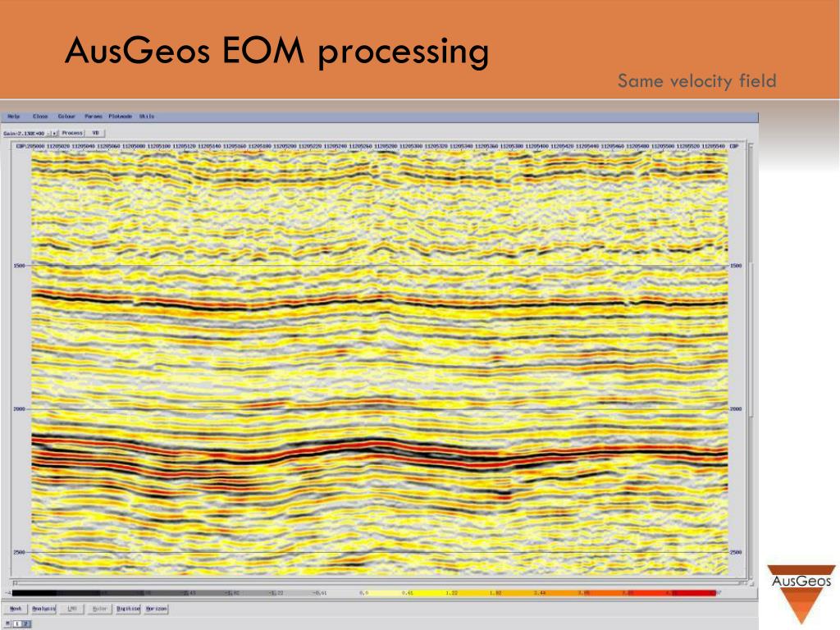The width and height of the screenshot is (840, 630).
Task: Click the 1500 time label on left axis
Action: (20, 266)
